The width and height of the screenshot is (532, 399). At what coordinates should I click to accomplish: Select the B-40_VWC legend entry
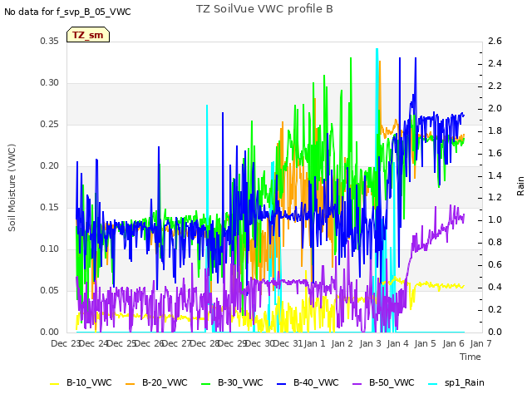[x=308, y=382]
